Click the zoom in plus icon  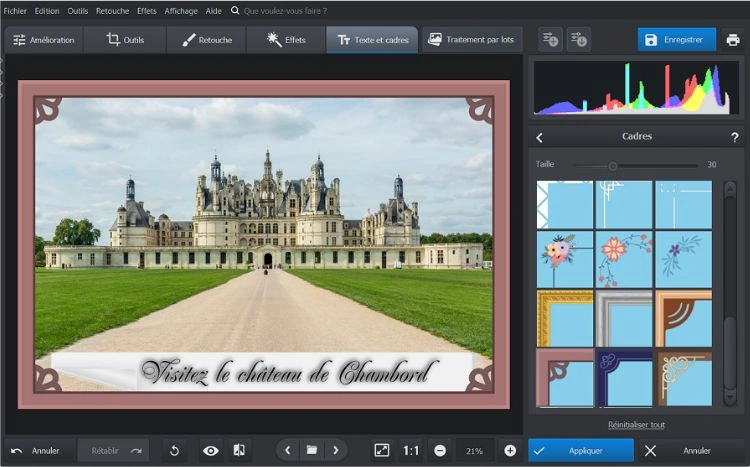(x=510, y=451)
